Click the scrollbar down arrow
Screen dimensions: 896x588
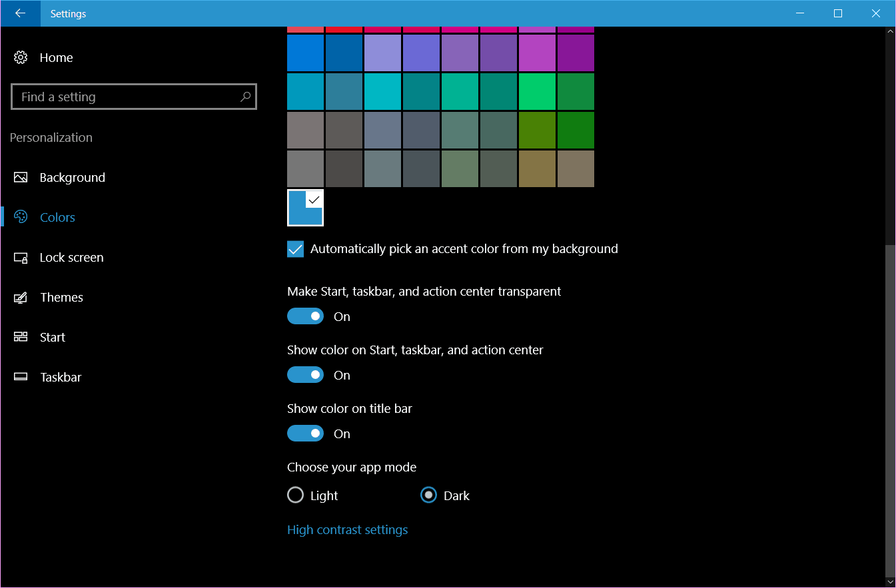coord(891,580)
